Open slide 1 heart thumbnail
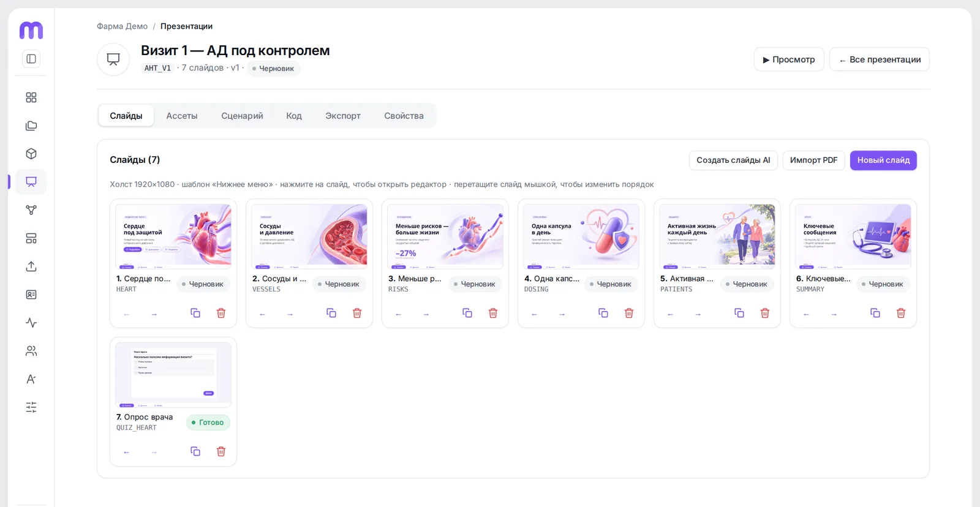This screenshot has width=980, height=507. [173, 236]
